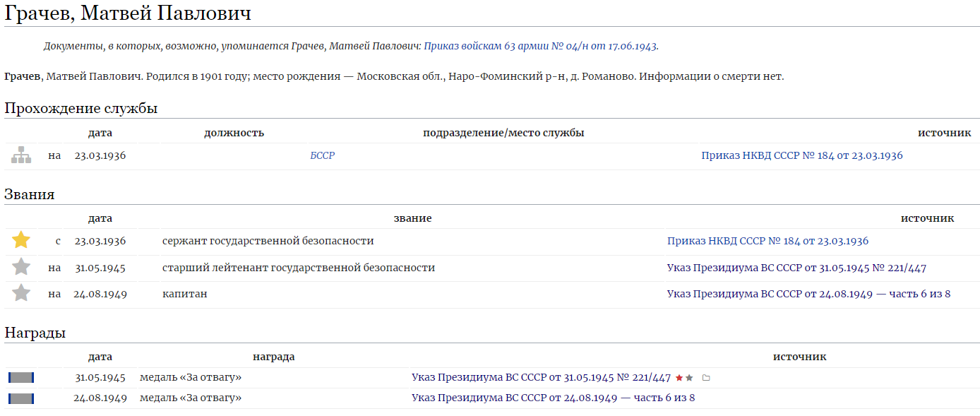The width and height of the screenshot is (980, 416).
Task: Click the page title Грачев, Матвей Павлович
Action: (128, 13)
